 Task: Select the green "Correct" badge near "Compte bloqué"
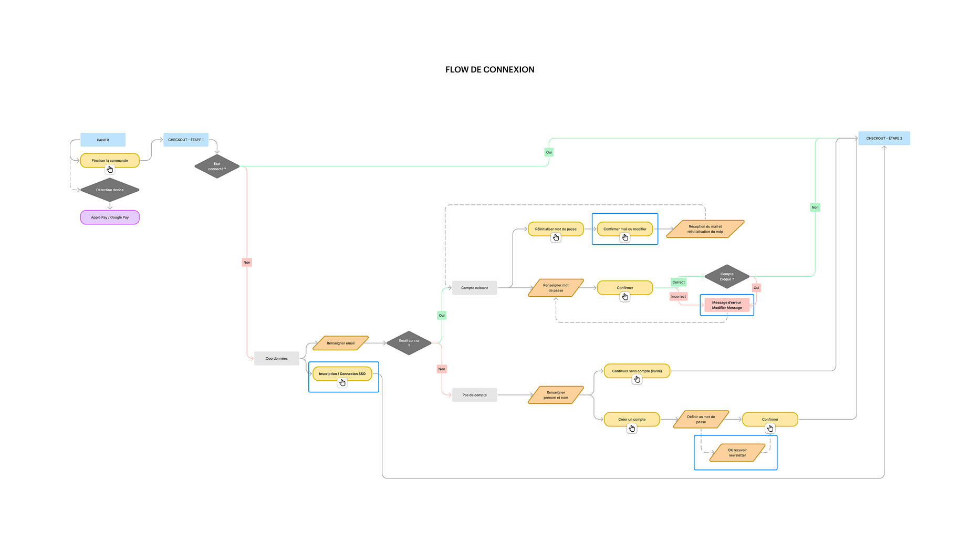(x=678, y=282)
